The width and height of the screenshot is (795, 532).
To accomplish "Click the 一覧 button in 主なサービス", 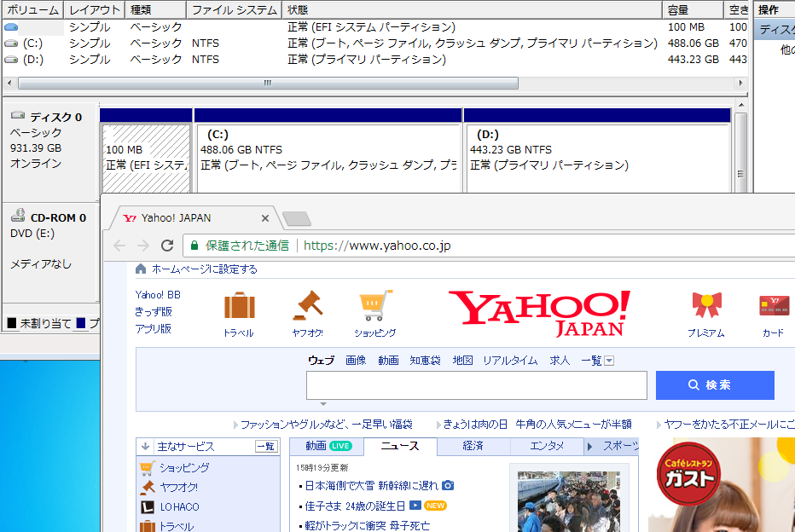I will click(x=266, y=447).
